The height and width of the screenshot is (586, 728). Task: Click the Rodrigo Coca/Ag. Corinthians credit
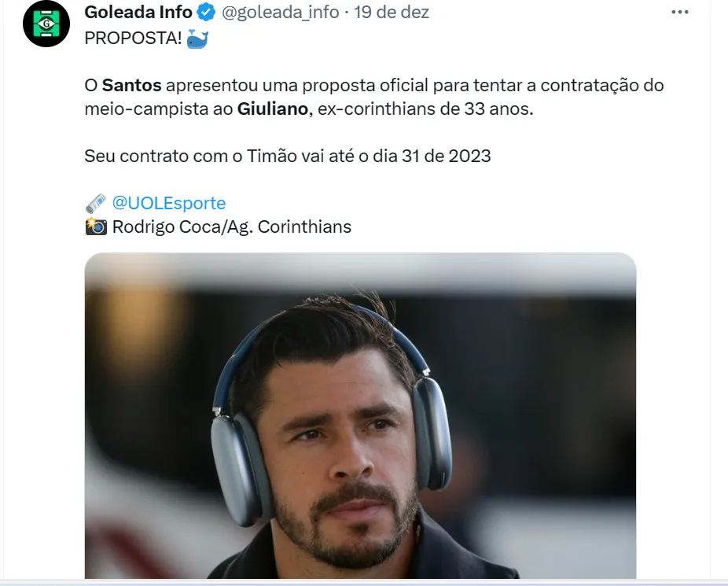232,227
